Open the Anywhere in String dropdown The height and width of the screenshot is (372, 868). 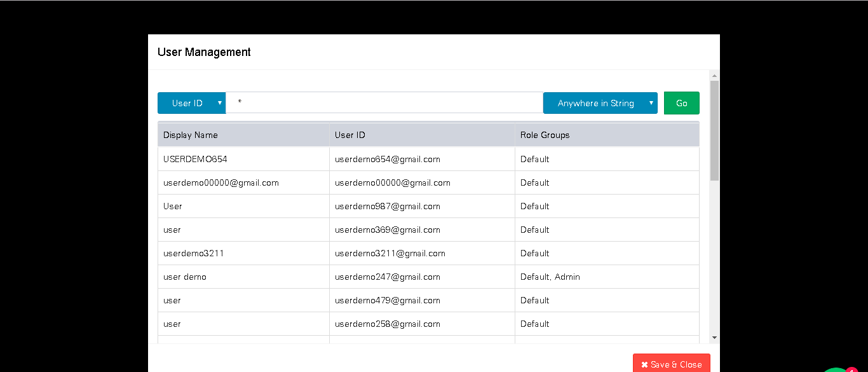click(x=600, y=103)
